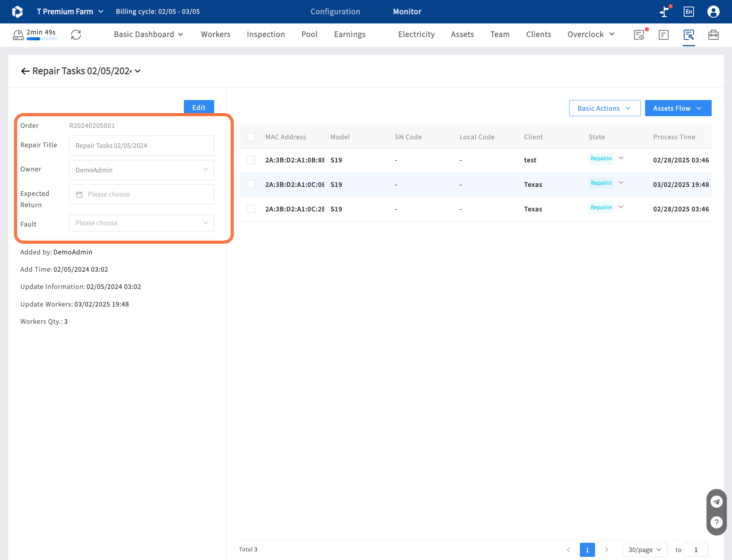Open the notifications signpost icon
This screenshot has height=560, width=732.
[x=664, y=12]
